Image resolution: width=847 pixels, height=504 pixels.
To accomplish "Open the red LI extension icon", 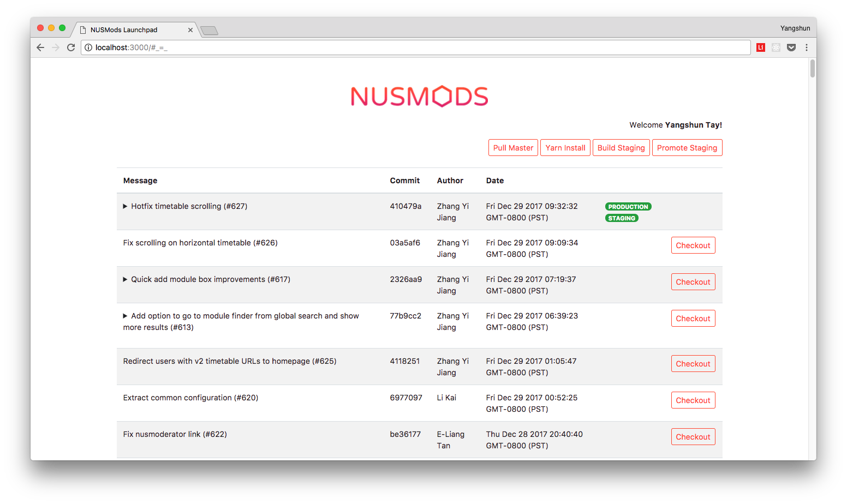I will click(761, 47).
